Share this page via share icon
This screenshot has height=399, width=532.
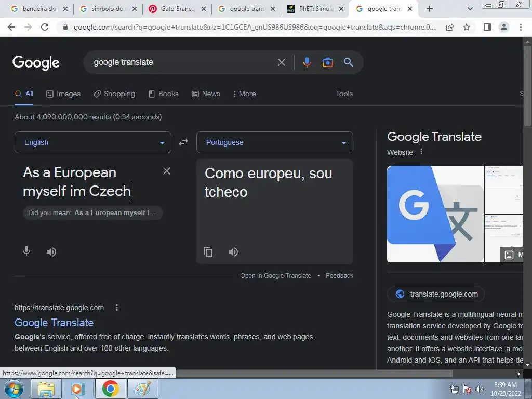(450, 27)
